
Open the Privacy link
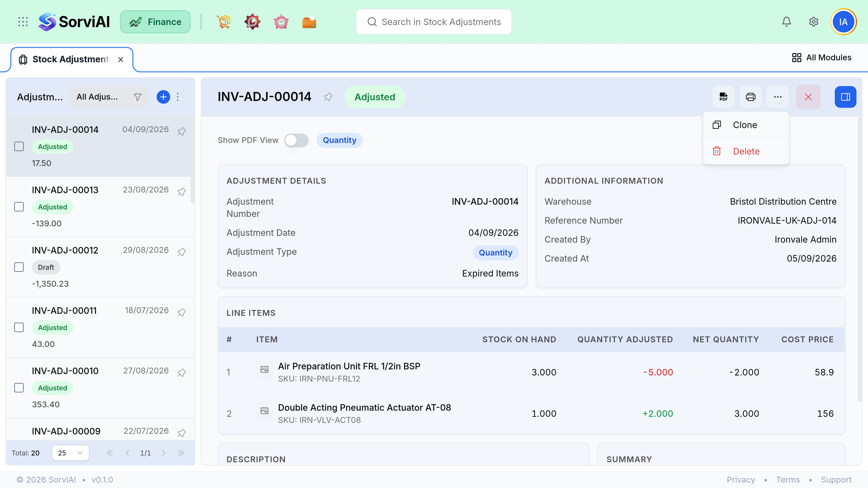click(x=741, y=480)
